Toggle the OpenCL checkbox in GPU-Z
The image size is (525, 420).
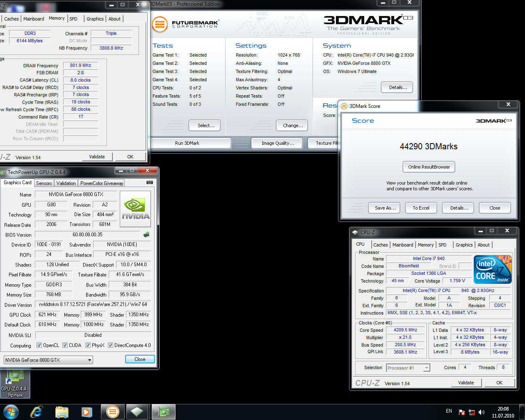coord(39,345)
